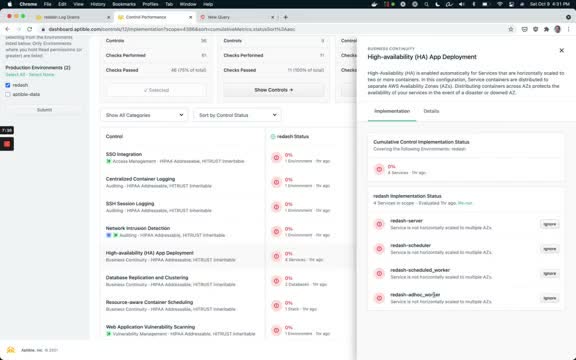Click redash-scheduled_worker failing status icon
The width and height of the screenshot is (576, 360).
click(x=379, y=273)
